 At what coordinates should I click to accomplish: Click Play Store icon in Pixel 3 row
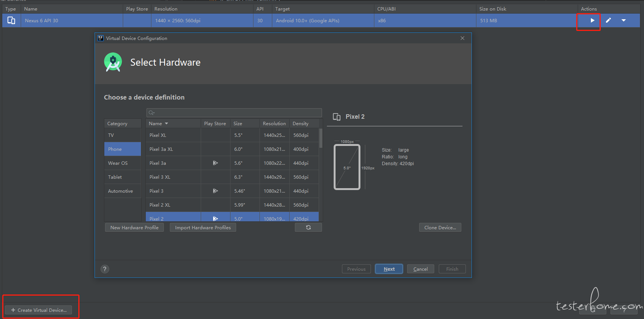(x=215, y=191)
